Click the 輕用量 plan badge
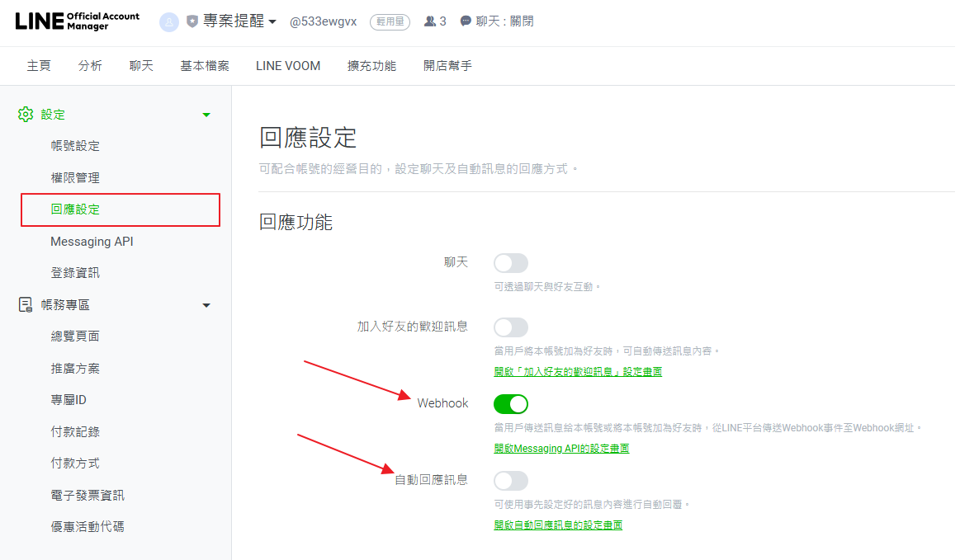Screen dimensions: 960x560 coord(390,22)
